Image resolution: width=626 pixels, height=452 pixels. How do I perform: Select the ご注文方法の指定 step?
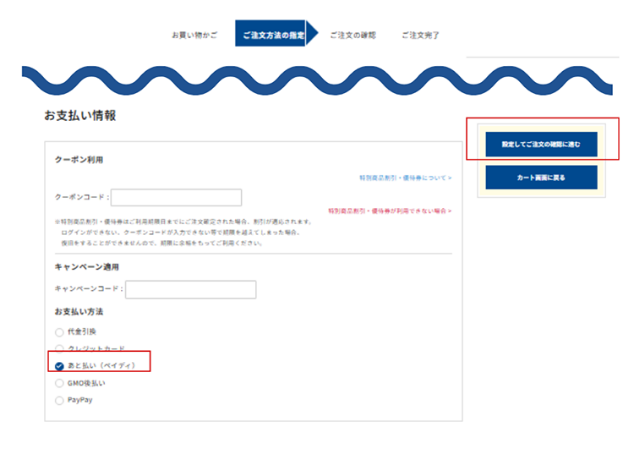tap(272, 35)
